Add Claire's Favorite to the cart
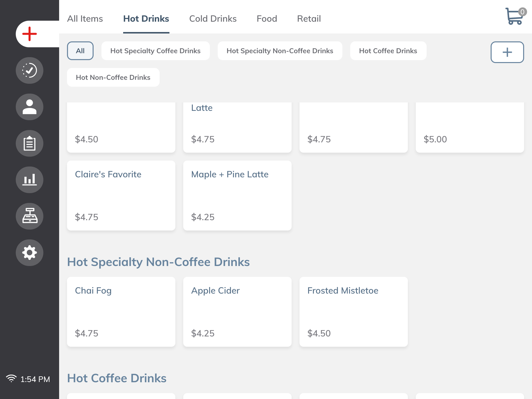 121,195
